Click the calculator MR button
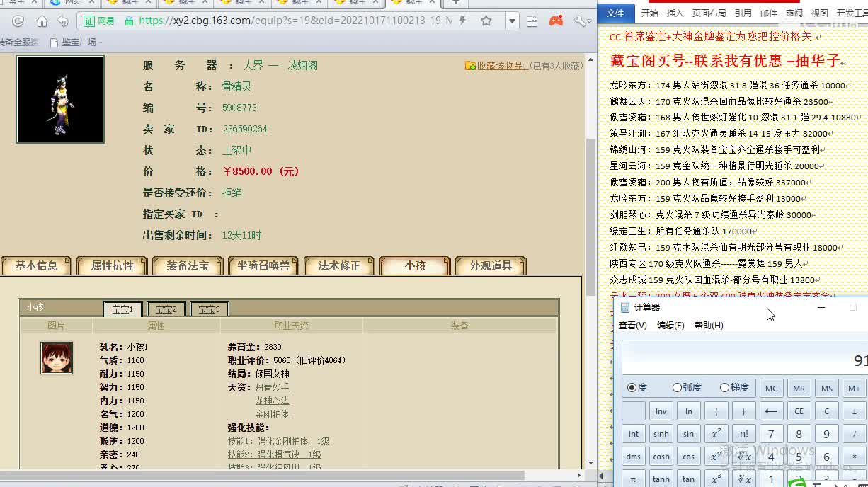Viewport: 868px width, 487px height. [799, 389]
